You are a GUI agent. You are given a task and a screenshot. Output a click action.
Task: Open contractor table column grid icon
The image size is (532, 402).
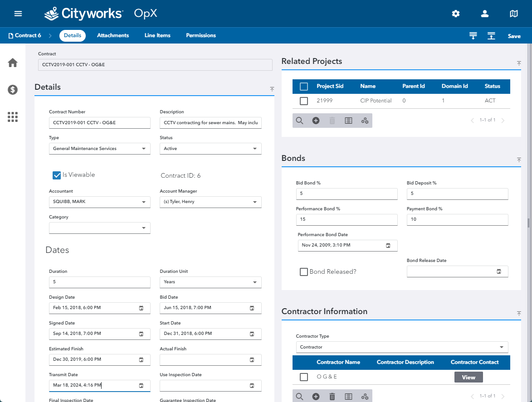click(348, 397)
